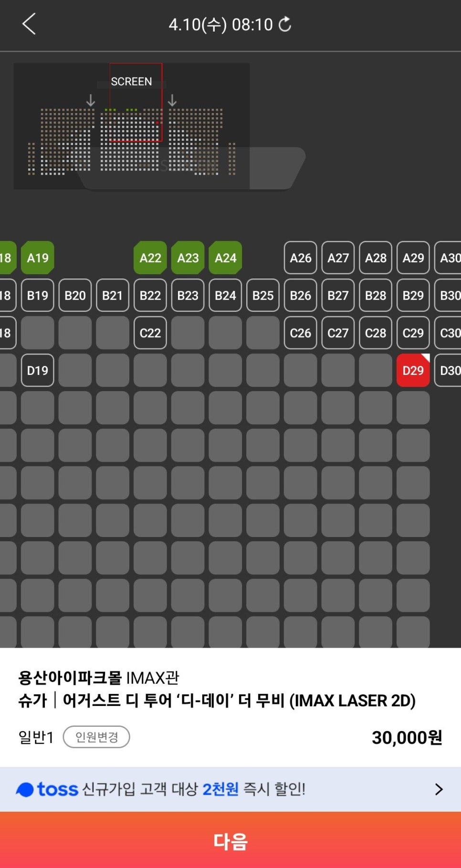
Task: Tap 인원변경 to change headcount
Action: 96,737
